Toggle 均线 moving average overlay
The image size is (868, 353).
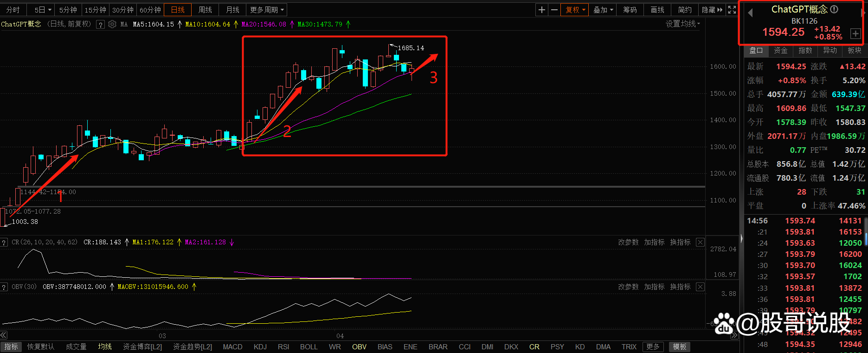[105, 347]
